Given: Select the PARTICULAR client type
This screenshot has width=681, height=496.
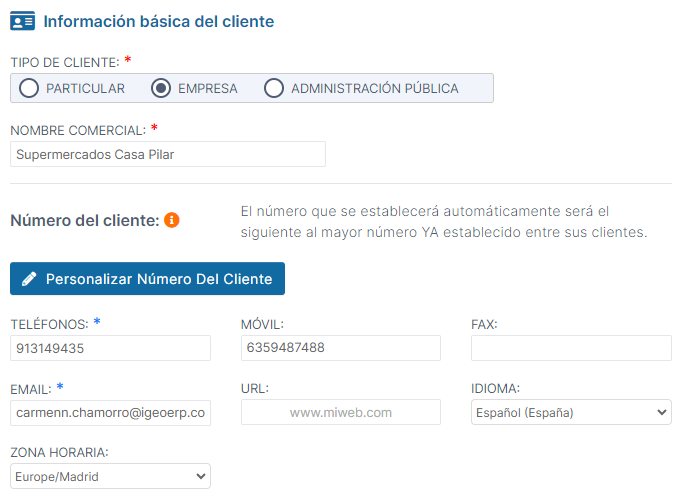Looking at the screenshot, I should [29, 88].
